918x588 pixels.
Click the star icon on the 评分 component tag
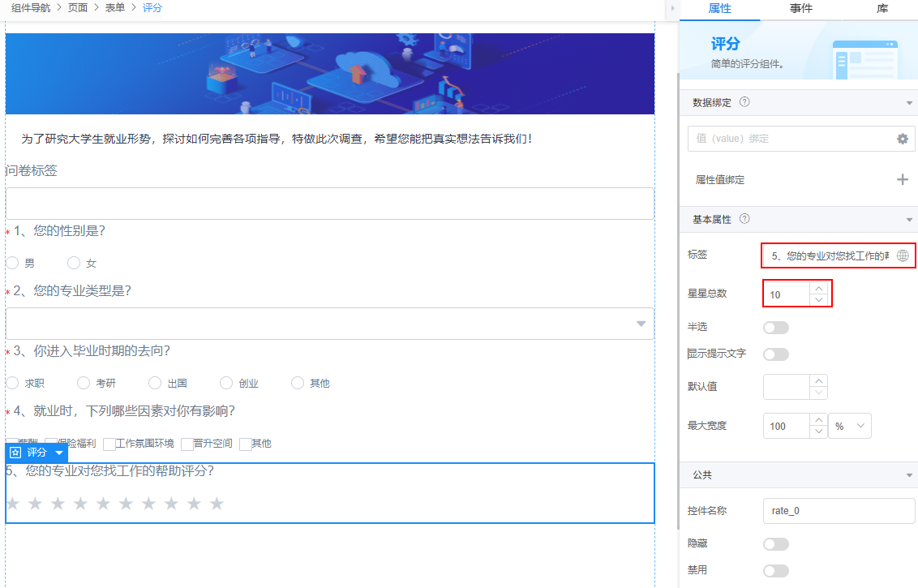[15, 453]
